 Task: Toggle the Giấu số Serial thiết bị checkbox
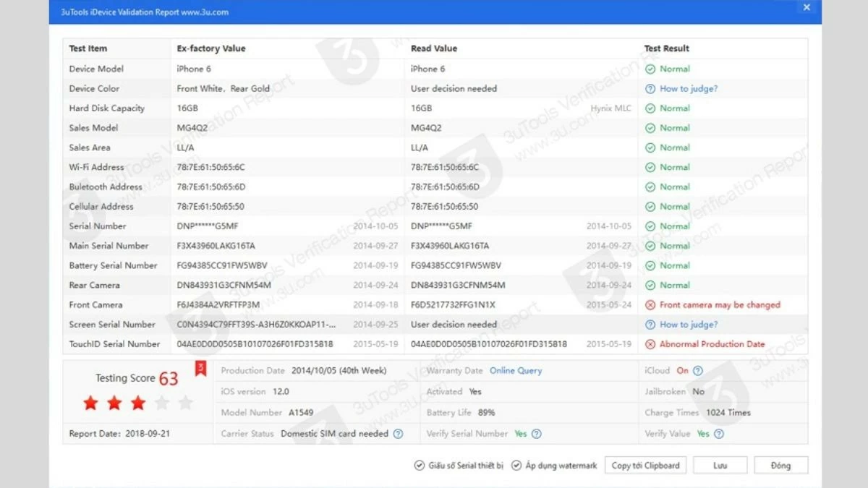click(x=419, y=465)
